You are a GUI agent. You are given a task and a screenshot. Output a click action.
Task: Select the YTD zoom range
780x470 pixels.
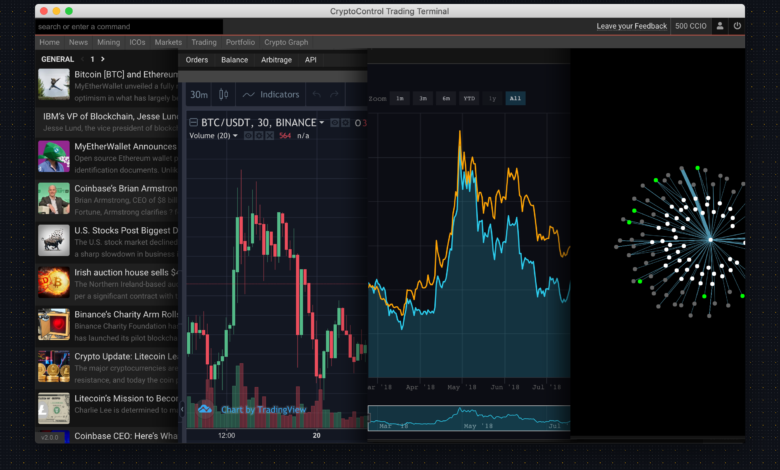point(469,98)
